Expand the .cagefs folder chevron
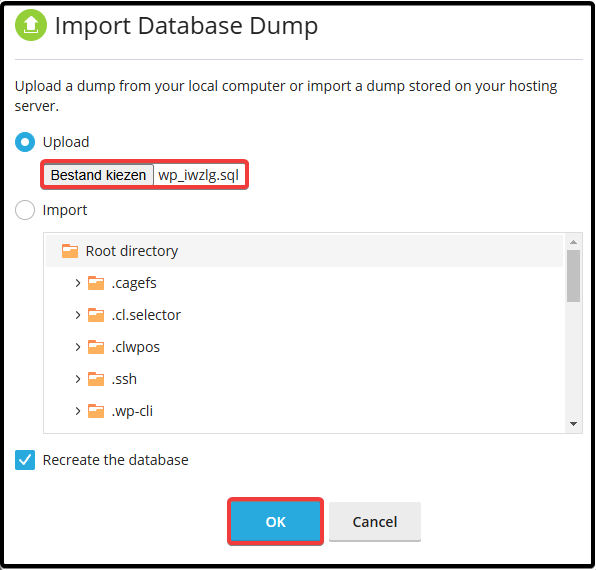The width and height of the screenshot is (596, 570). (78, 283)
